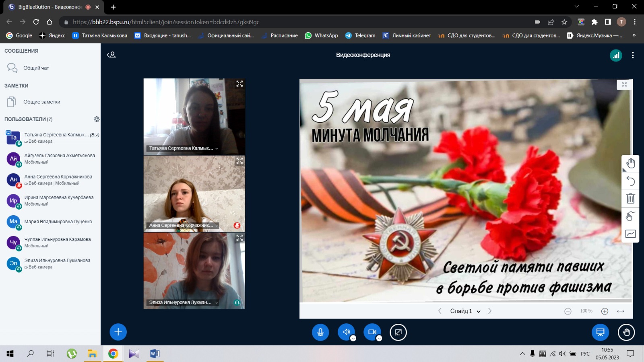Open Татьяна's webcam name dropdown

217,148
